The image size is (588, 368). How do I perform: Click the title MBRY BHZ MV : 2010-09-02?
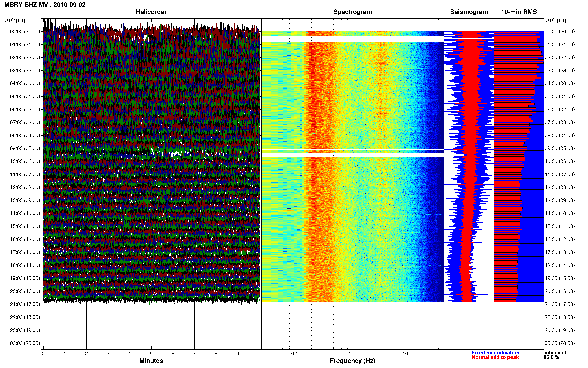click(45, 5)
